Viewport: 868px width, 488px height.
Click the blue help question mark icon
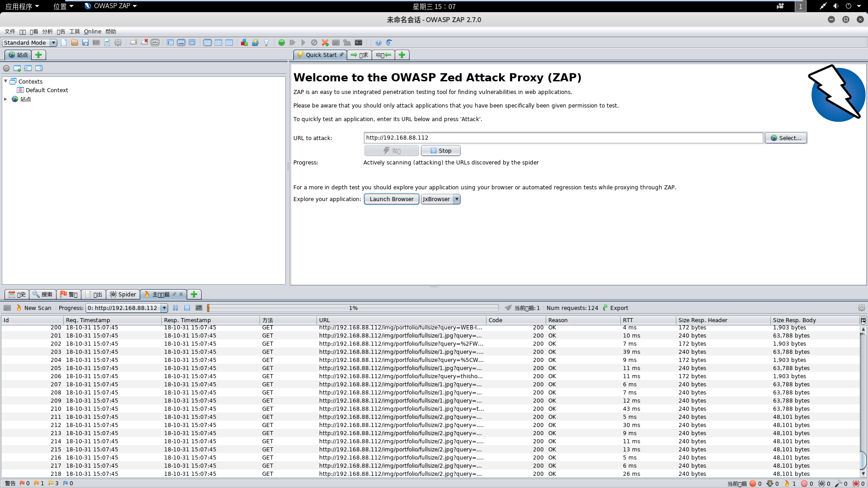click(x=378, y=42)
